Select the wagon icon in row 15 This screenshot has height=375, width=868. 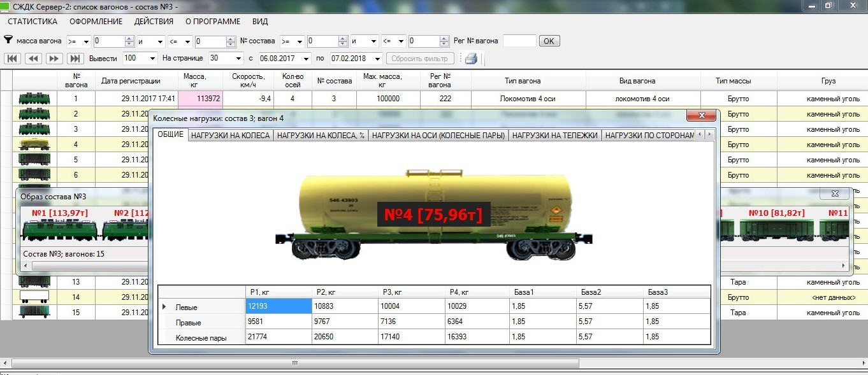click(x=34, y=312)
